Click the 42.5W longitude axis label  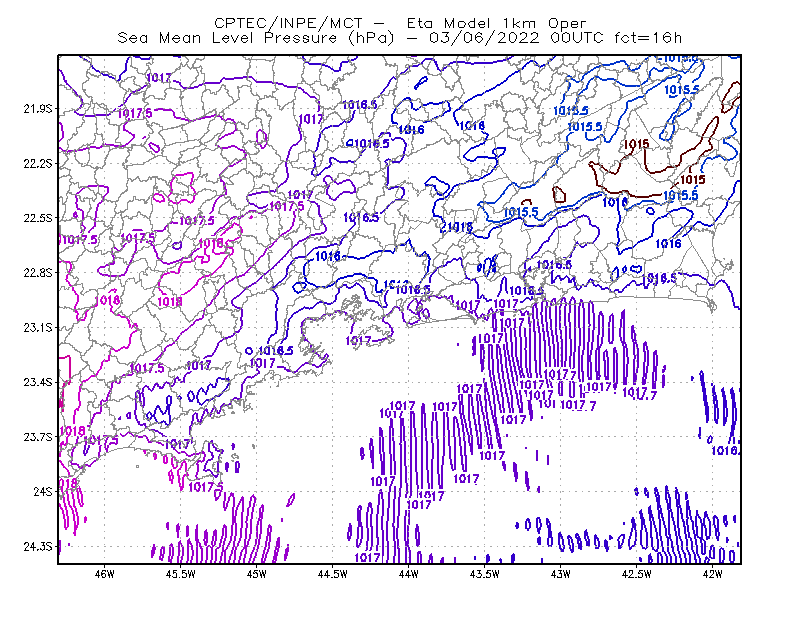click(x=637, y=574)
